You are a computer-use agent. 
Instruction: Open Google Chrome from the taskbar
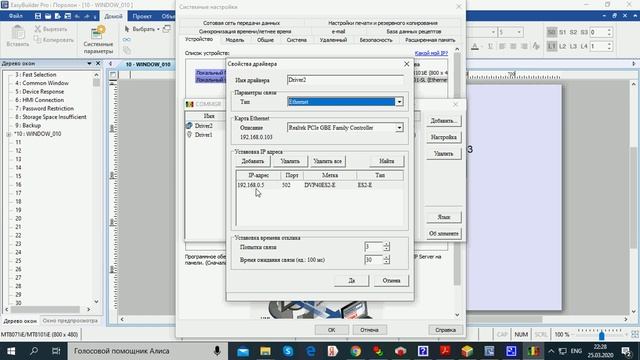click(356, 351)
